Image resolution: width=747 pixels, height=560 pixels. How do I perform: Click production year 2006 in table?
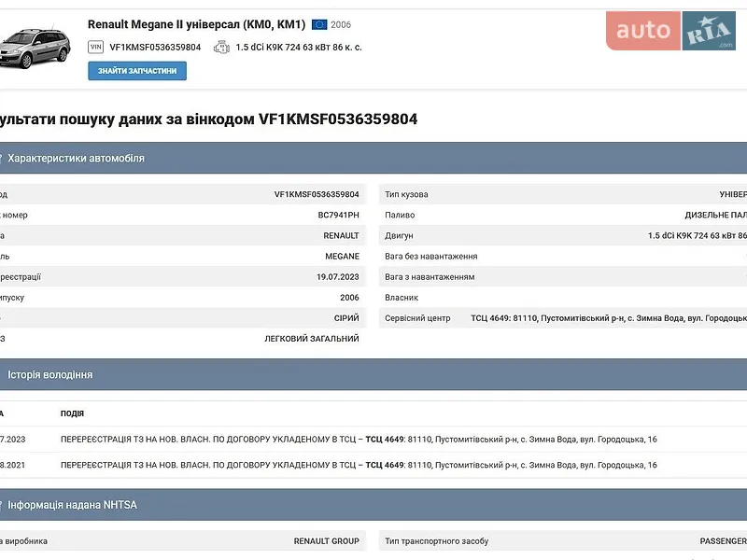click(x=349, y=298)
